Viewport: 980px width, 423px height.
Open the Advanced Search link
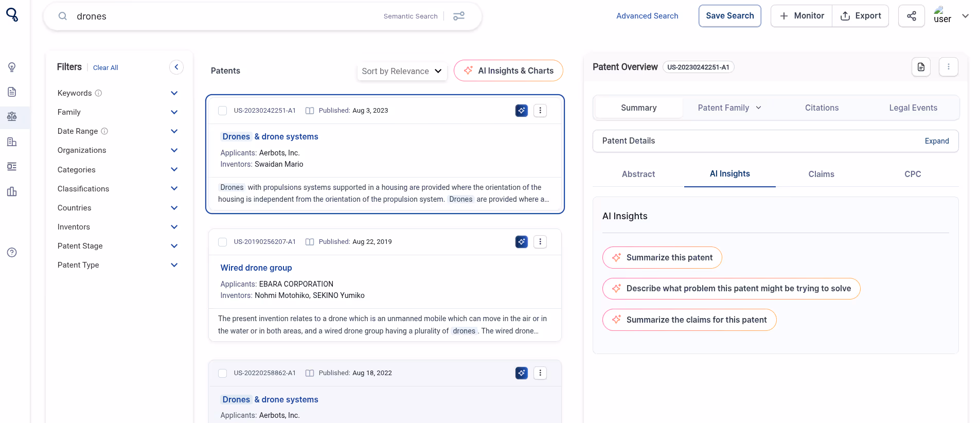pyautogui.click(x=647, y=16)
